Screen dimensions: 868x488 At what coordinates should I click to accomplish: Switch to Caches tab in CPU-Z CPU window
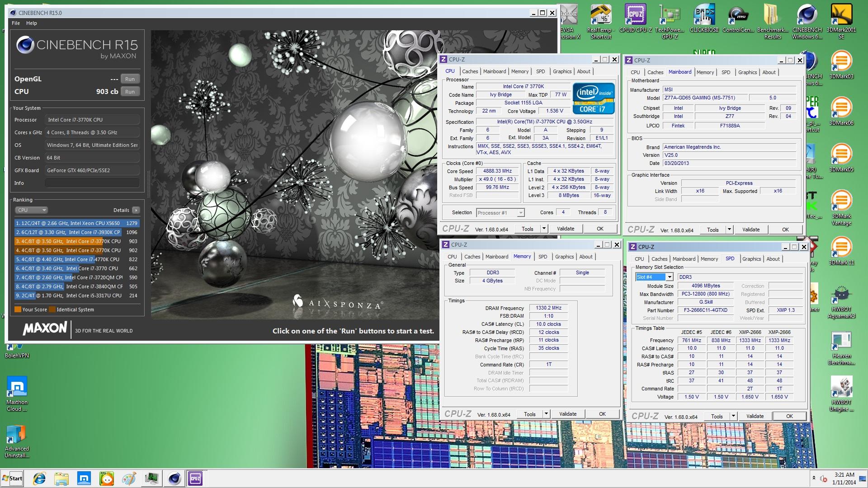(x=470, y=71)
